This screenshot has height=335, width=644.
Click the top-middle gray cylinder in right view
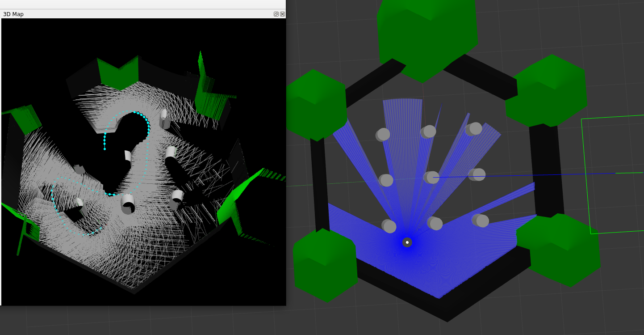click(428, 131)
